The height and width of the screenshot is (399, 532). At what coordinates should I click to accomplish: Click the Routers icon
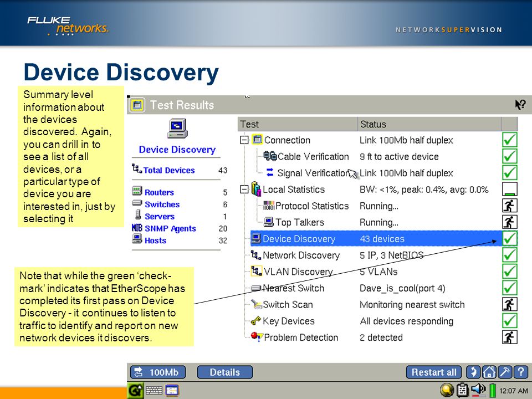point(137,191)
